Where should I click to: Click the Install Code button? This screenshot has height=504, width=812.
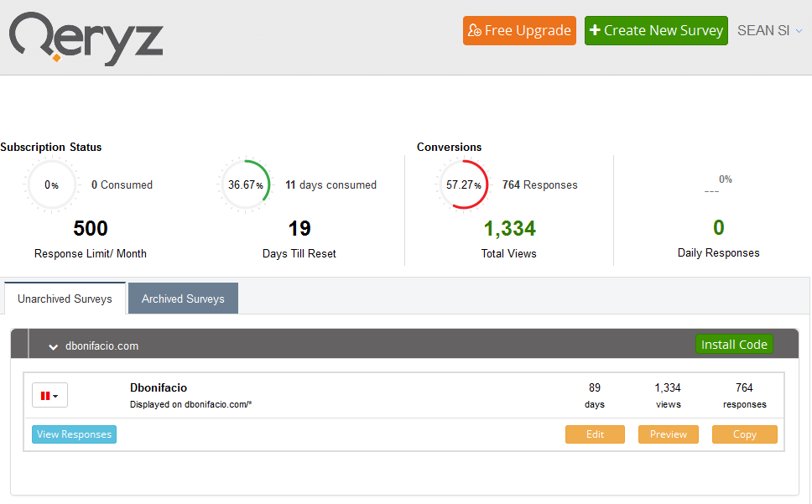click(734, 344)
